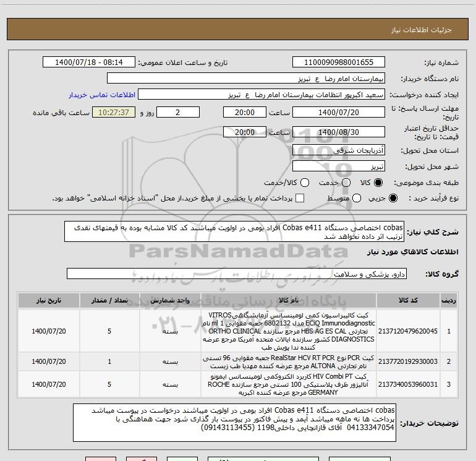Click the ردیف column header
This screenshot has height=461, width=476.
449,300
